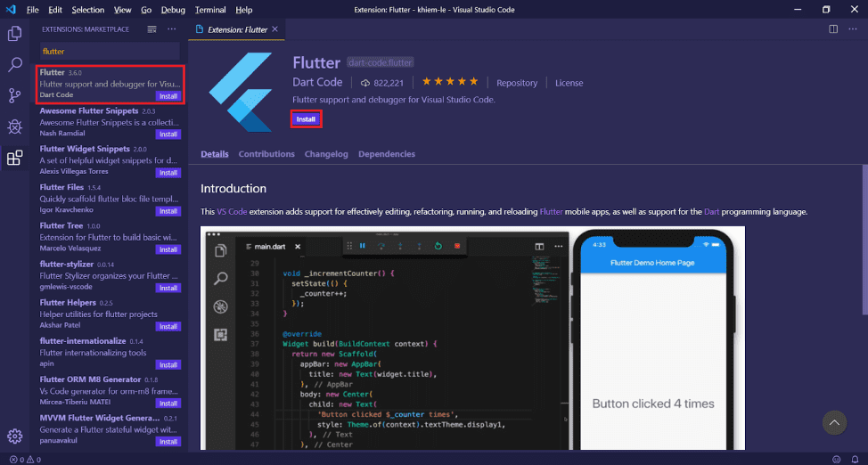Click the scroll-to-top arrow button

pyautogui.click(x=834, y=422)
